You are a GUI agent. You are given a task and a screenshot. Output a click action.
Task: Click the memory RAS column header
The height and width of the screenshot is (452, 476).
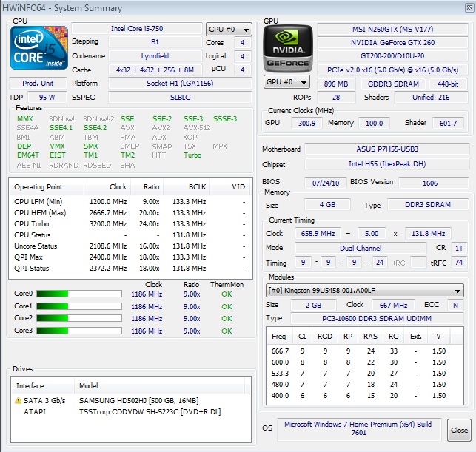(370, 337)
